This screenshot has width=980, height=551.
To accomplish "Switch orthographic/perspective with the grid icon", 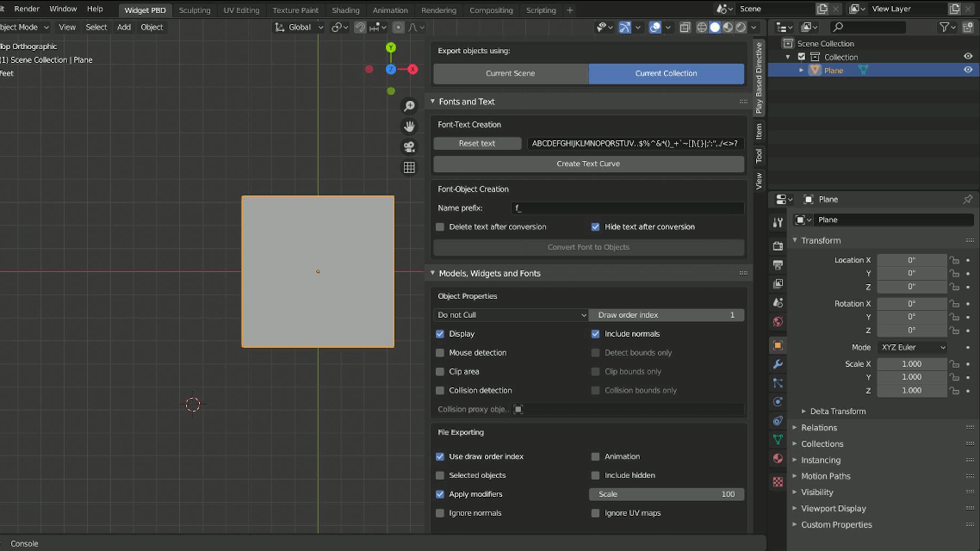I will [410, 168].
